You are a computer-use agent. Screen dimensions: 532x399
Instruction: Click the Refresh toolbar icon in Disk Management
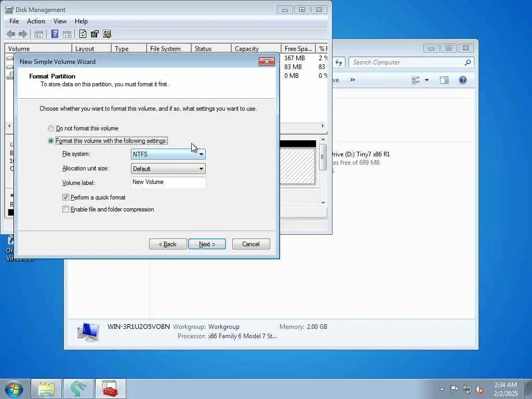coord(83,34)
